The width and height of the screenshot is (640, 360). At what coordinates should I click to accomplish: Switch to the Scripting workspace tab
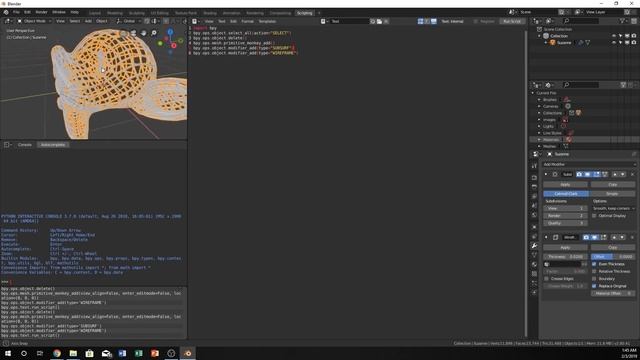[x=304, y=13]
